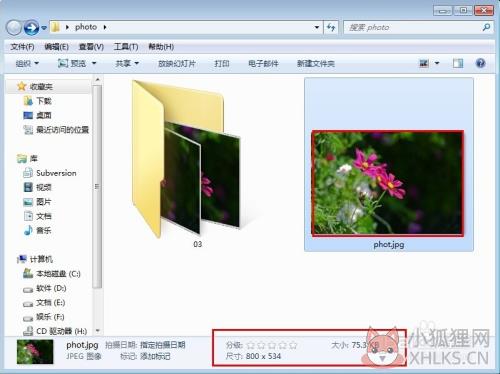This screenshot has width=500, height=374.
Task: Select the photo breadcrumb in address bar
Action: coord(86,27)
